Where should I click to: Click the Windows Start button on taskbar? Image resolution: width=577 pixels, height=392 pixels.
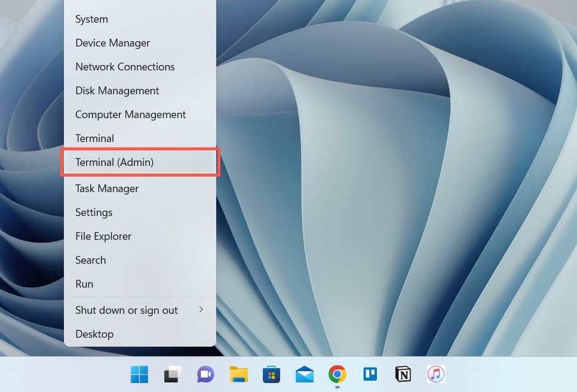(x=140, y=375)
